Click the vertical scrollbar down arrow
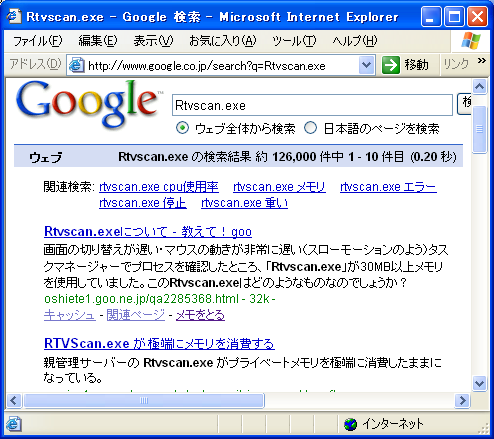The height and width of the screenshot is (439, 494). click(x=479, y=383)
